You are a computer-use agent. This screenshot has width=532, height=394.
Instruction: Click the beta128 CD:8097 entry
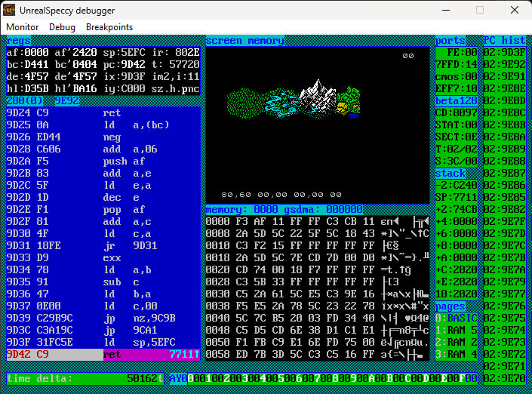click(x=457, y=112)
